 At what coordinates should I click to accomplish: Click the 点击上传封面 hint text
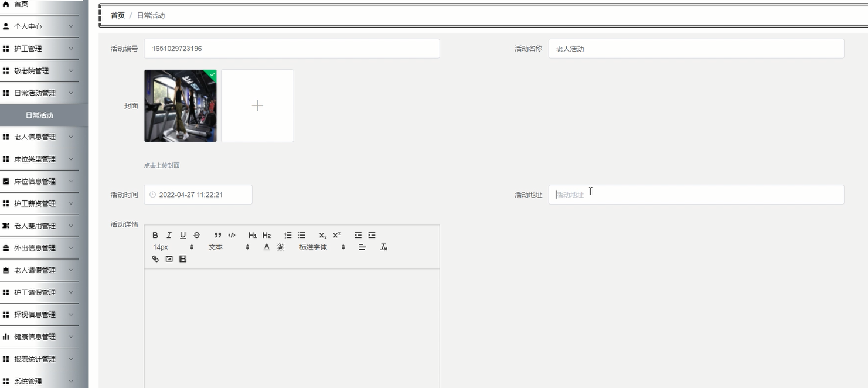click(x=162, y=165)
